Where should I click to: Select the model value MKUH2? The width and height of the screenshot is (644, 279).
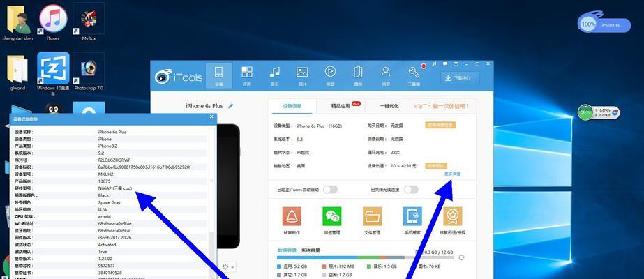coord(105,174)
